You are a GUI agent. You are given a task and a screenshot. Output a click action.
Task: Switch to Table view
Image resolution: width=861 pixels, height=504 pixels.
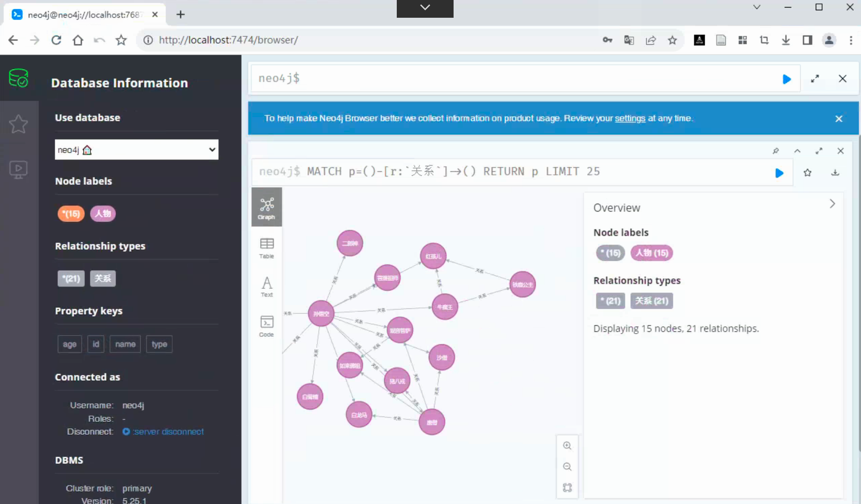267,248
